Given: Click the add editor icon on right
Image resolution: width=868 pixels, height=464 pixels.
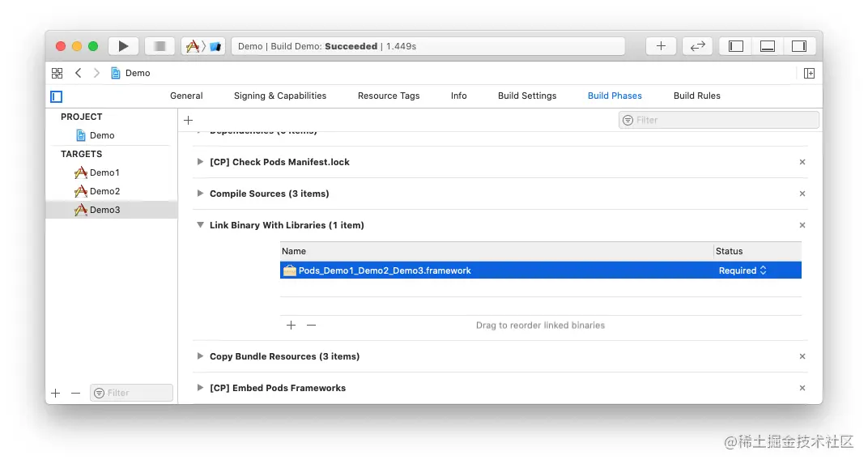Looking at the screenshot, I should click(809, 73).
